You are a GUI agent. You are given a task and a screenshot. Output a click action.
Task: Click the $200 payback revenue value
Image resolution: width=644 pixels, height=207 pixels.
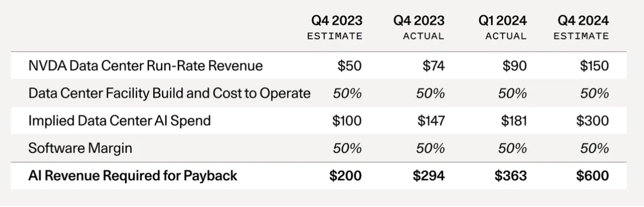tap(345, 176)
